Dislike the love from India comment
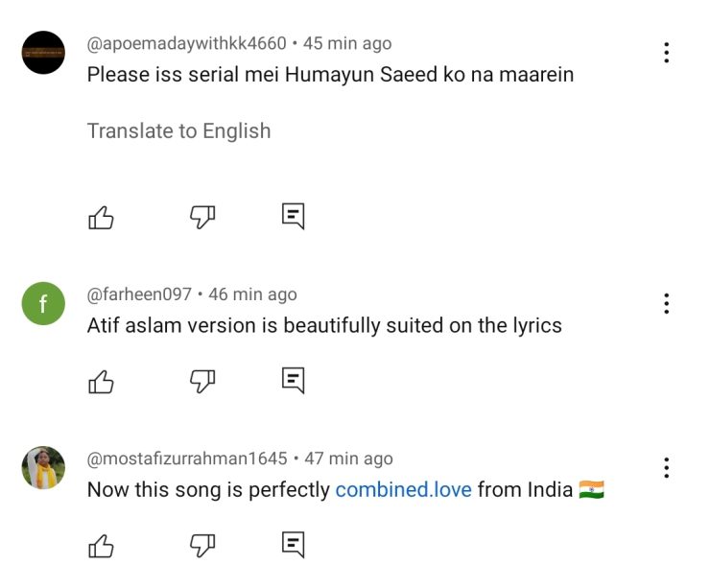The height and width of the screenshot is (588, 710). (x=202, y=546)
